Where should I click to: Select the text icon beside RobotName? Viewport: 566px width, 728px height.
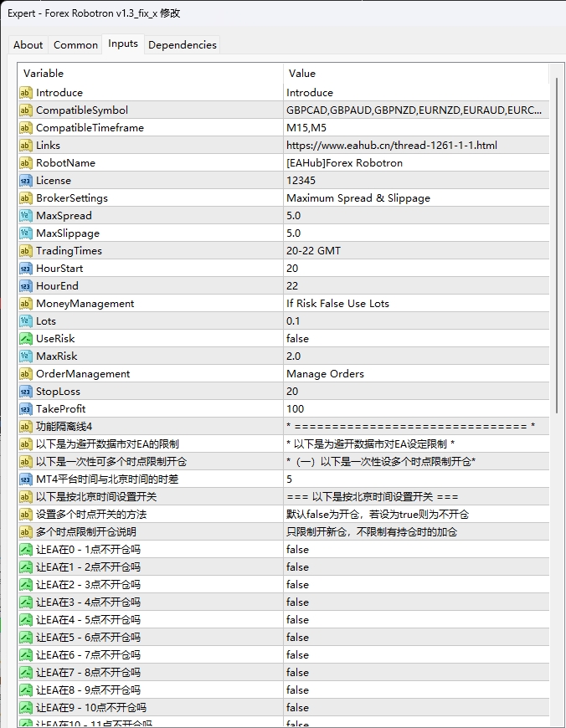coord(23,162)
